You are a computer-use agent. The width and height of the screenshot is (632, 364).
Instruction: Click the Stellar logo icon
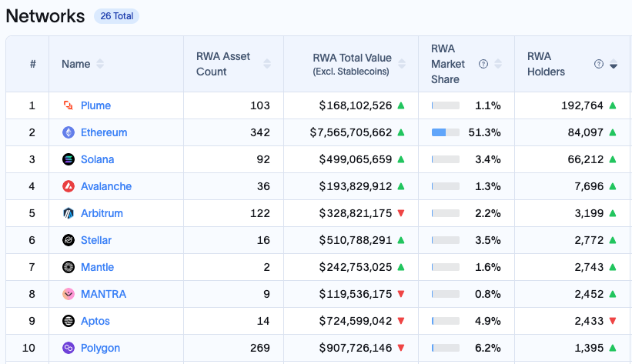pos(69,240)
